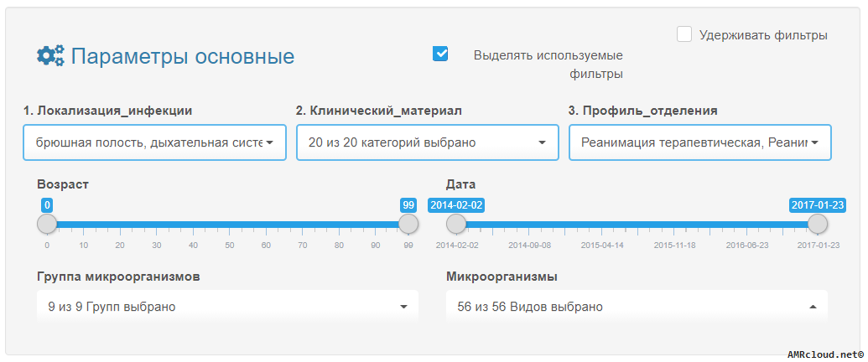868x362 pixels.
Task: Click the Дата slider start handle
Action: pos(456,225)
